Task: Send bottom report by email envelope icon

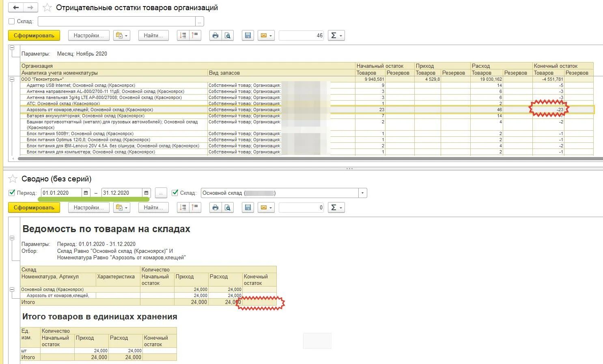Action: pyautogui.click(x=266, y=207)
